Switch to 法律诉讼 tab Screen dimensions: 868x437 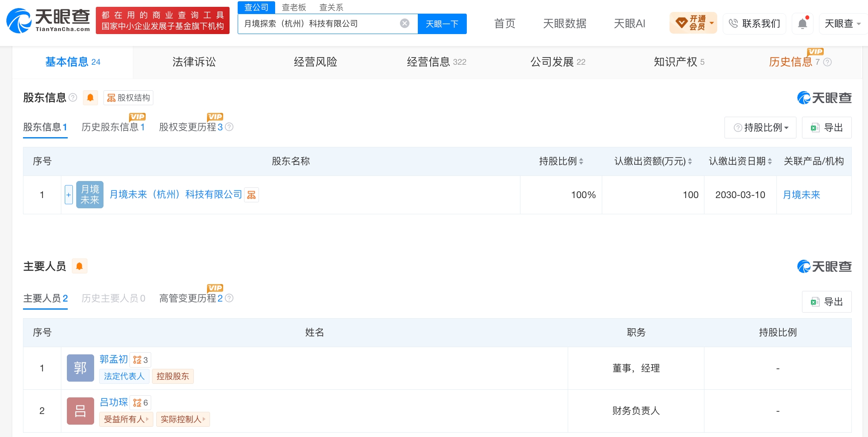[x=194, y=62]
